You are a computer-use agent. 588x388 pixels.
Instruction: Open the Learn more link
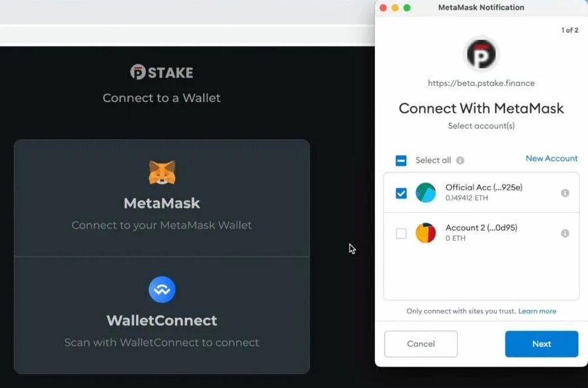(x=537, y=311)
